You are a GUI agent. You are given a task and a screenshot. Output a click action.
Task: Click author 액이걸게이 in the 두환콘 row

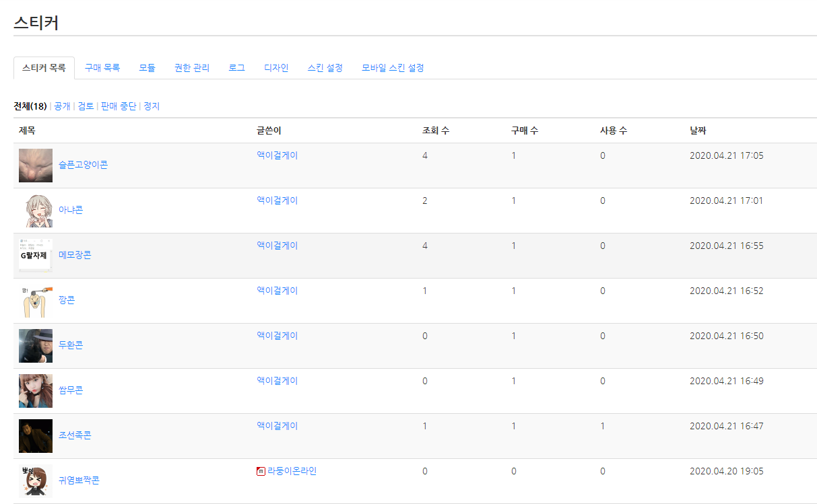[277, 336]
